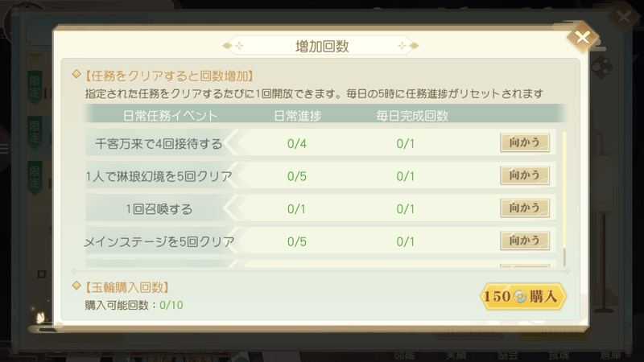Image resolution: width=644 pixels, height=362 pixels.
Task: Go to the 琳琅幻境 5-clear task
Action: click(525, 176)
